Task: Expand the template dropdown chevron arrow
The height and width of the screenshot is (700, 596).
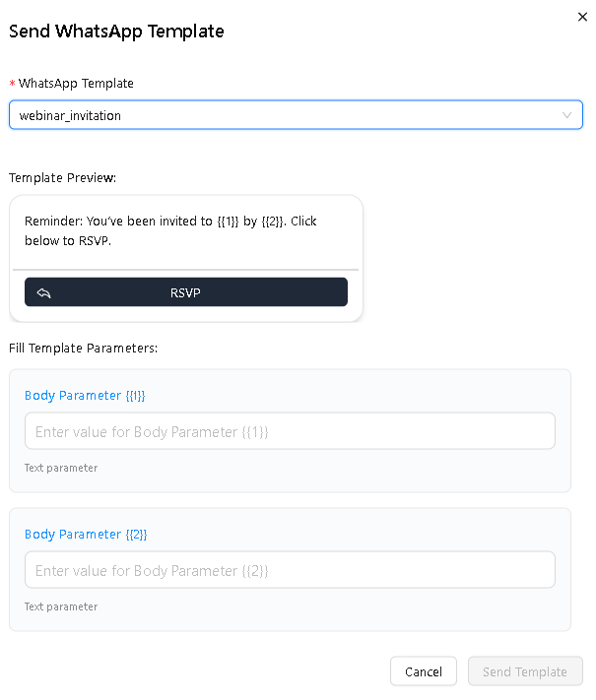Action: coord(566,115)
